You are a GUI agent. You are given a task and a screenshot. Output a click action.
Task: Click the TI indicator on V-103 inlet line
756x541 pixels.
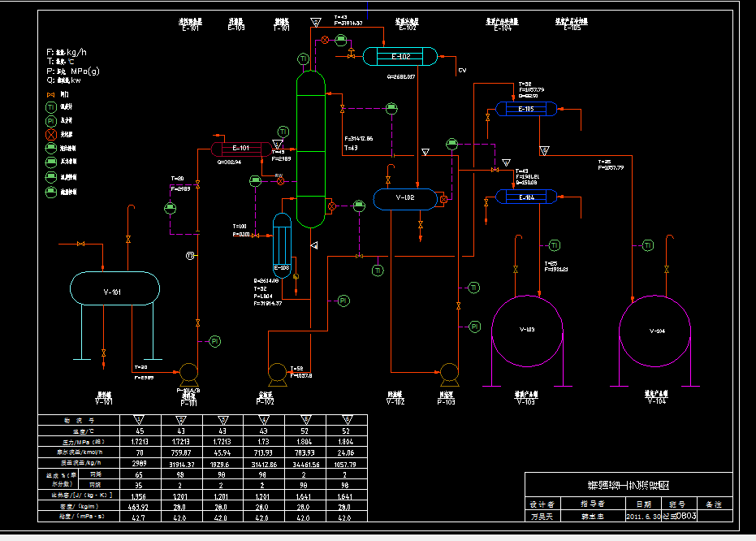click(x=555, y=245)
